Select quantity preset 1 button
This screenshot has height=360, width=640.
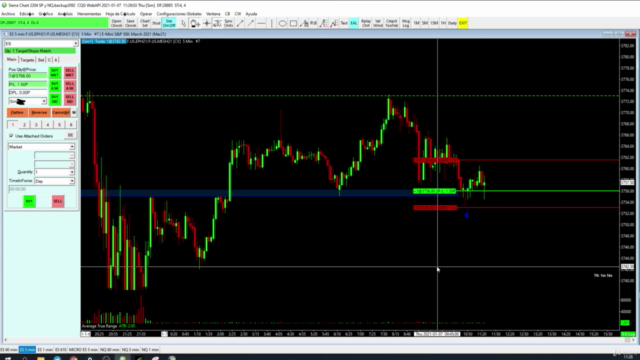pyautogui.click(x=13, y=124)
